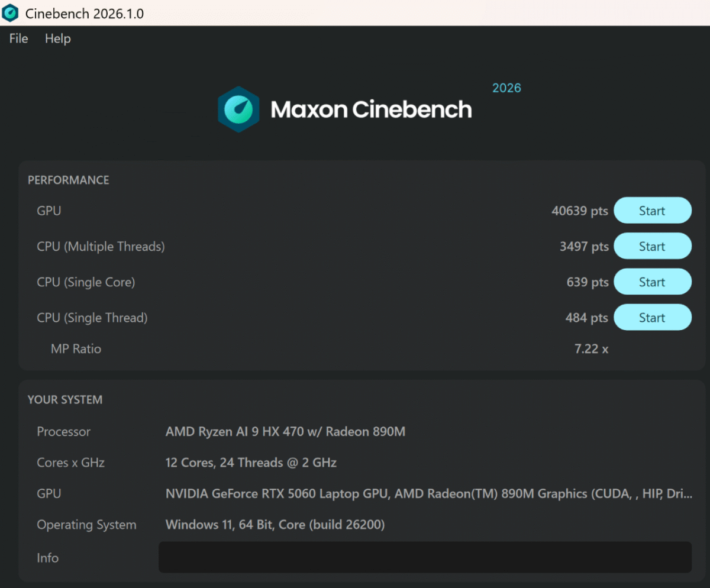This screenshot has height=588, width=710.
Task: Start the CPU Multiple Threads test
Action: [x=652, y=246]
